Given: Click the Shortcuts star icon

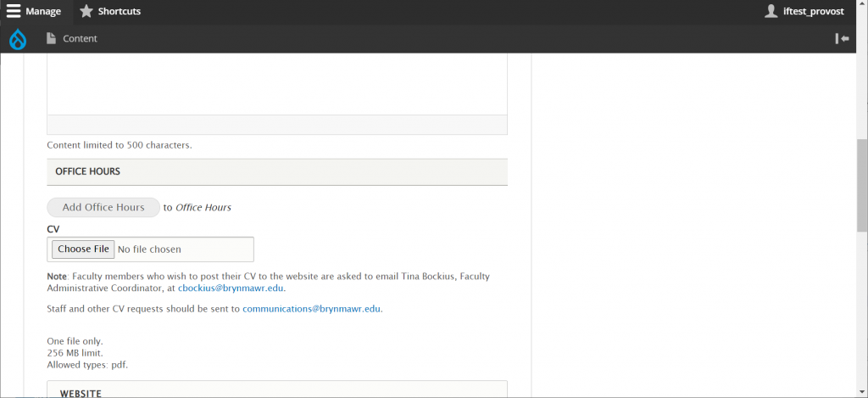Looking at the screenshot, I should (86, 11).
